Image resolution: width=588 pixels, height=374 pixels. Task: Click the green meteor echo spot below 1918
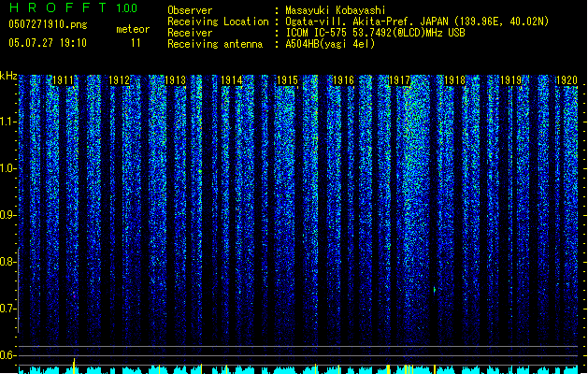tap(435, 290)
